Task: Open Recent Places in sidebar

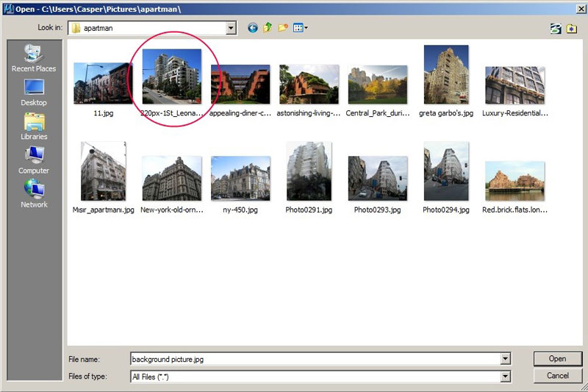Action: point(34,58)
